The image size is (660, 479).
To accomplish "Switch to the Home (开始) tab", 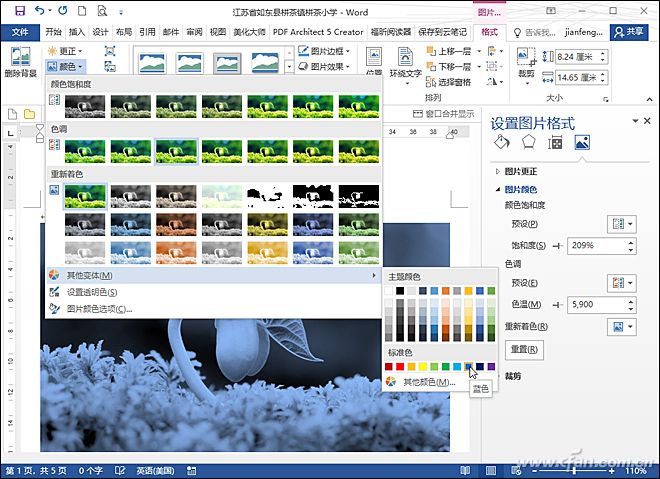I will tap(53, 32).
